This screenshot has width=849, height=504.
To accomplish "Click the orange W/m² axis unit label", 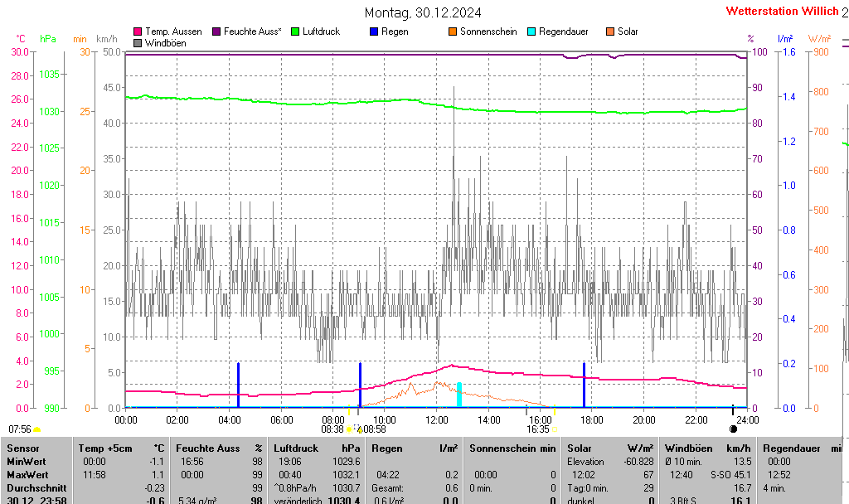I will point(819,39).
